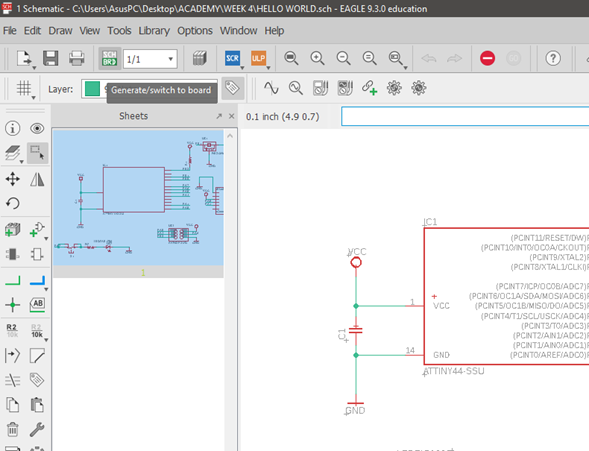Image resolution: width=589 pixels, height=451 pixels.
Task: Open Help with the question mark icon
Action: [x=553, y=59]
